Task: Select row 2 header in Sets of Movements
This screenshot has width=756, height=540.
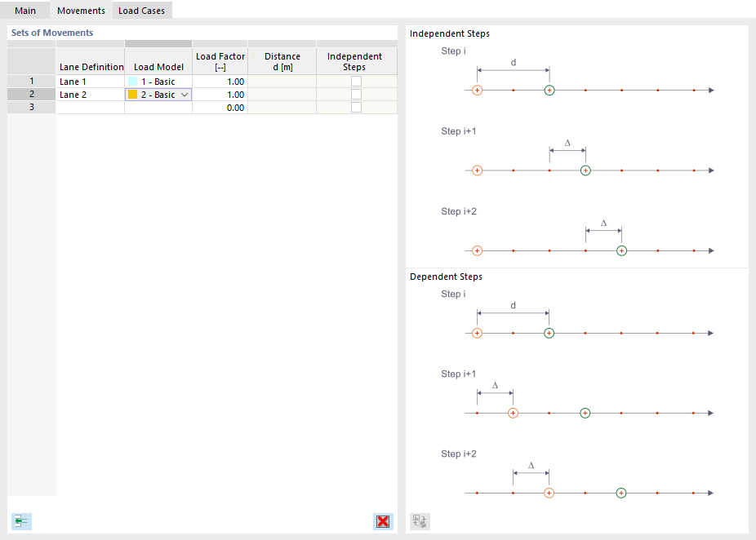Action: pos(30,94)
